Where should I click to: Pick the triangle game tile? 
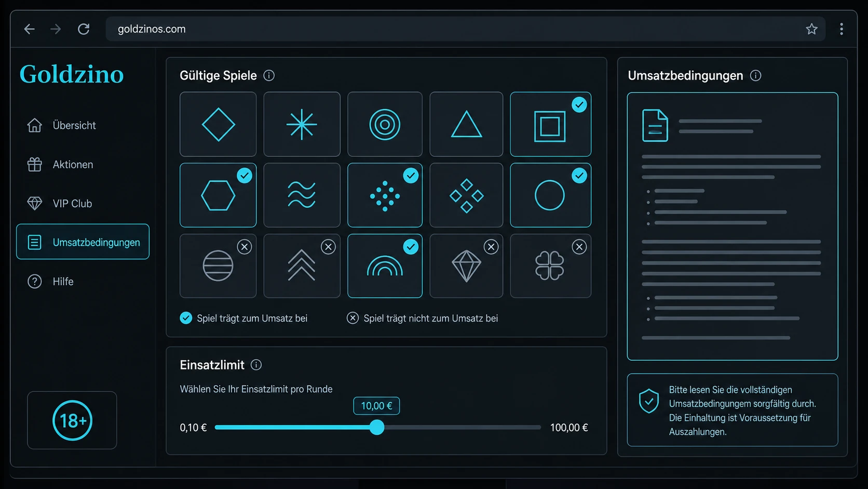click(x=466, y=124)
